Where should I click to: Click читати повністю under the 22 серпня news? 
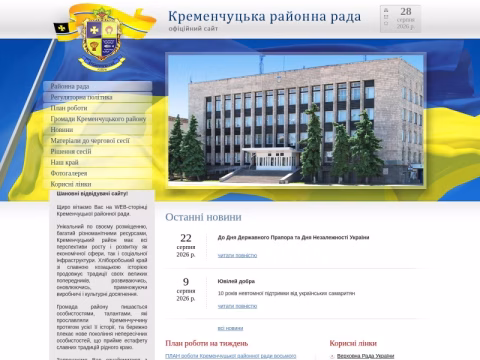tap(237, 255)
